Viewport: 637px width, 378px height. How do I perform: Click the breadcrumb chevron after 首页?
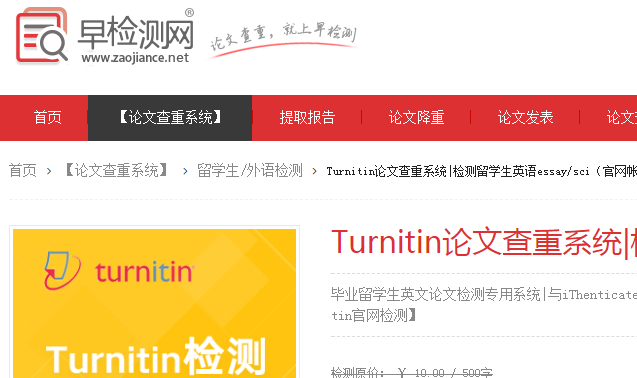tap(49, 171)
